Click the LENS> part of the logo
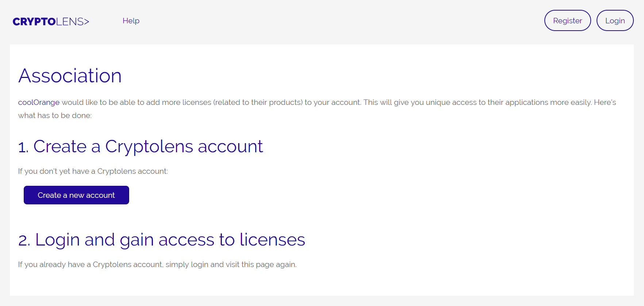Viewport: 644px width, 306px height. 73,21
